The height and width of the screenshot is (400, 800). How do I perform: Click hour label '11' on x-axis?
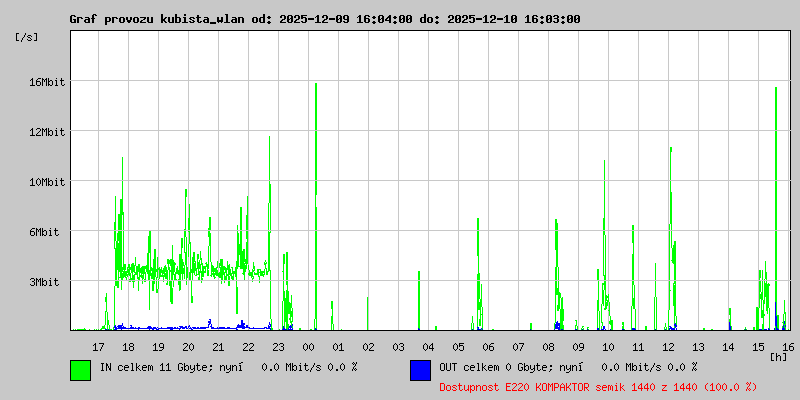coord(638,347)
